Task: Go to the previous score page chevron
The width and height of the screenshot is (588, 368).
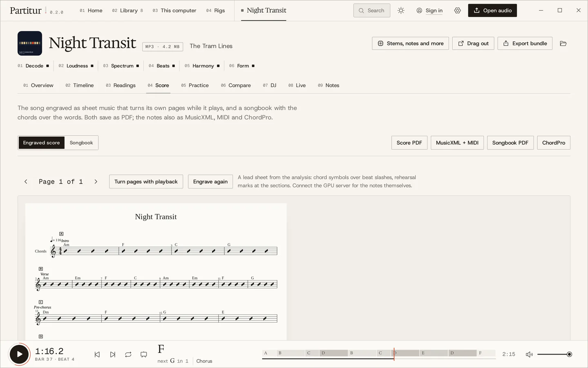Action: tap(26, 182)
